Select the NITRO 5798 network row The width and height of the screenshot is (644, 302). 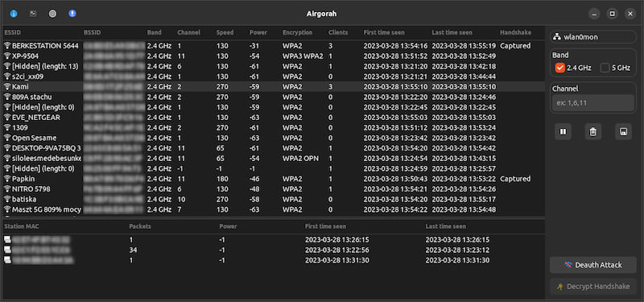coord(273,189)
